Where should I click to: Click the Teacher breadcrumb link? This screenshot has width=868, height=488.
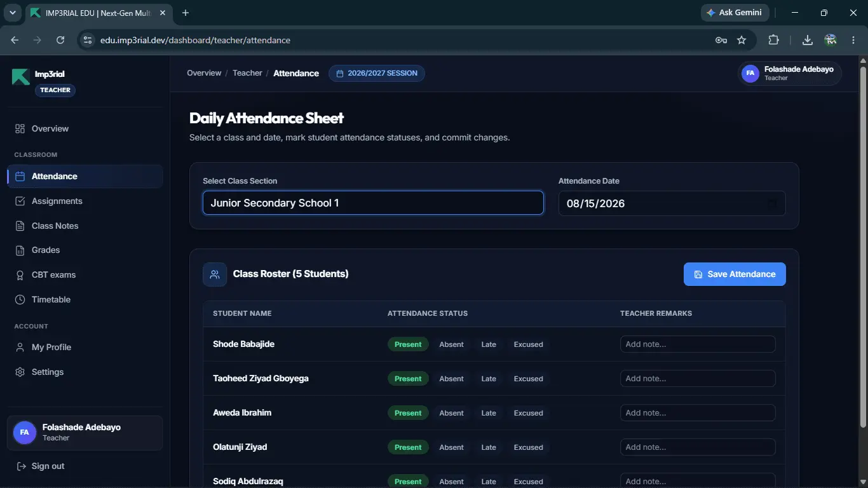point(247,73)
